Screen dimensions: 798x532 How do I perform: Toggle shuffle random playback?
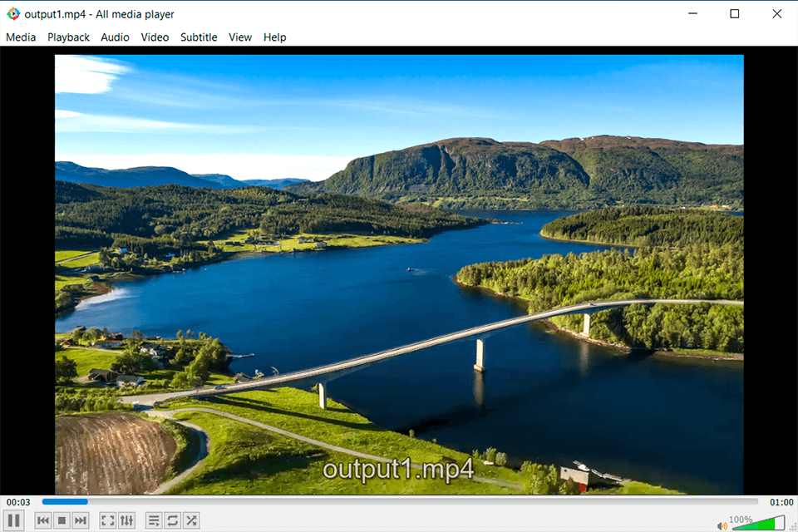click(191, 520)
